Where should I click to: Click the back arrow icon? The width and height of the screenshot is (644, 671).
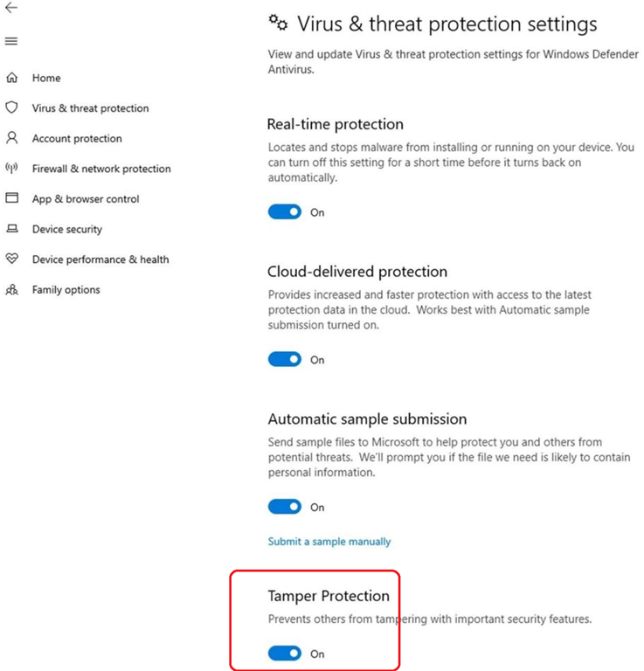pos(11,8)
